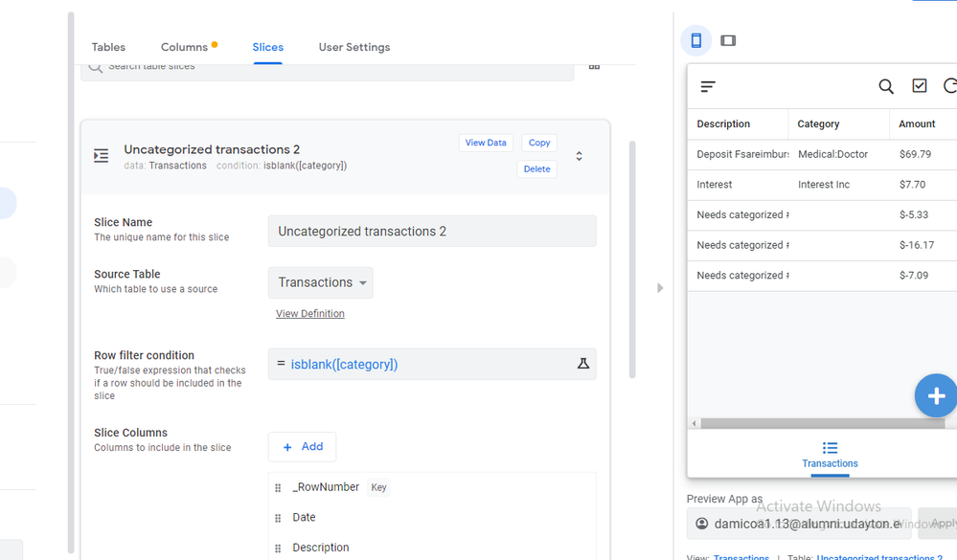Click the slice indent icon beside title
This screenshot has width=957, height=560.
[102, 155]
